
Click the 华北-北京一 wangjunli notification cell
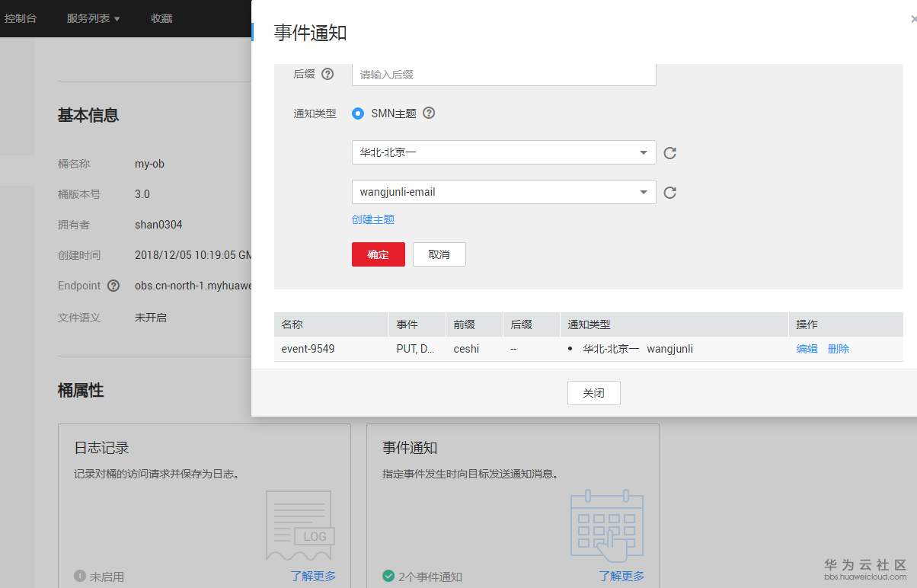coord(674,349)
